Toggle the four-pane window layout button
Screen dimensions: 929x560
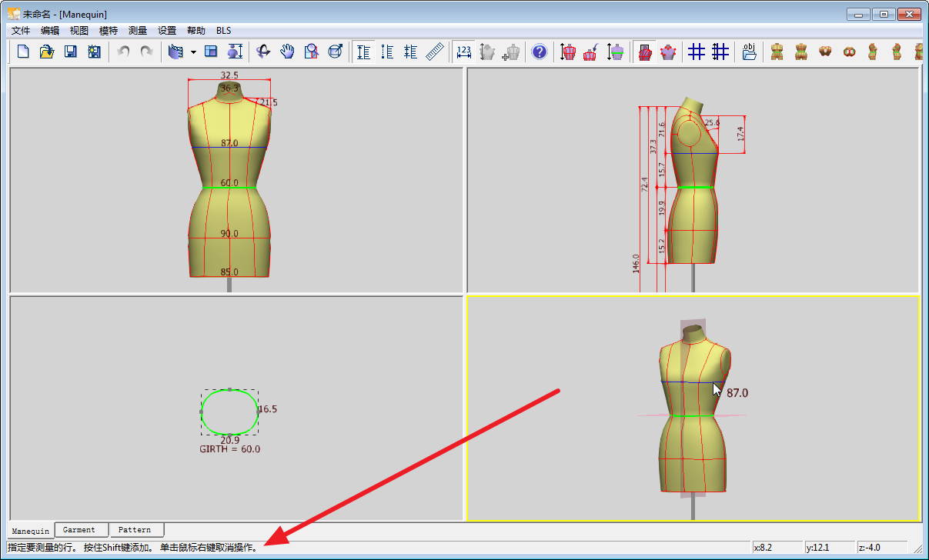click(x=212, y=52)
